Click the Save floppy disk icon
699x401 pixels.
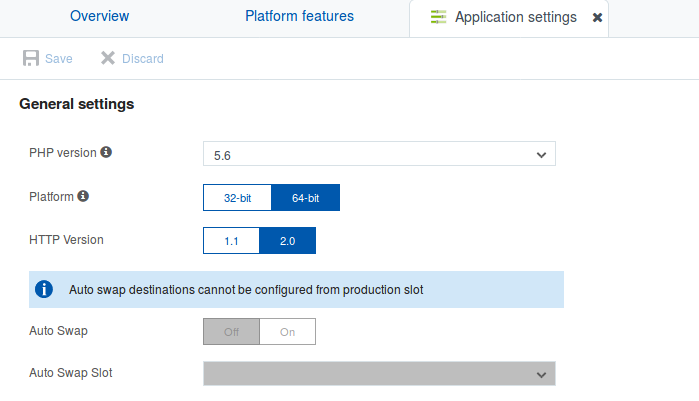coord(31,58)
